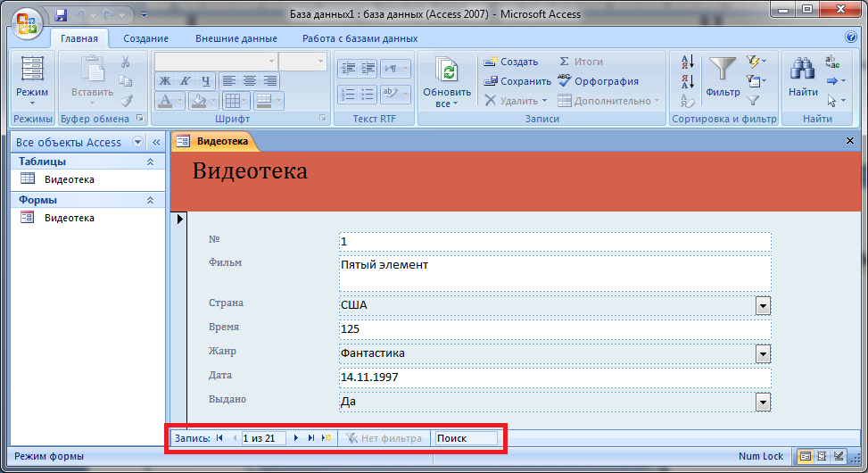Click the Format Painter brush icon

126,100
